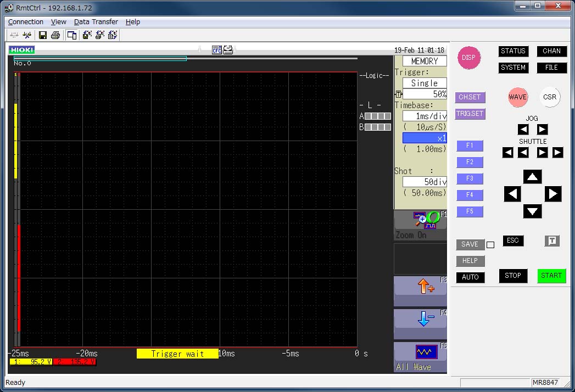Click the hard disk drive status icon
Image resolution: width=575 pixels, height=392 pixels.
[228, 50]
